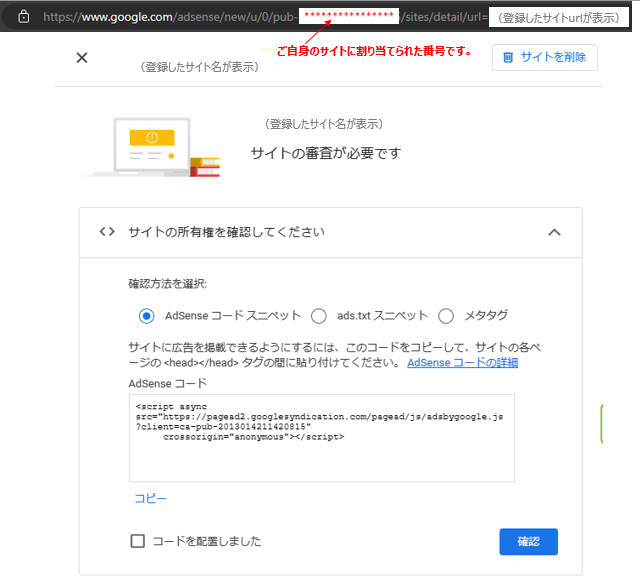Click the trash can icon for site deletion

coord(508,57)
